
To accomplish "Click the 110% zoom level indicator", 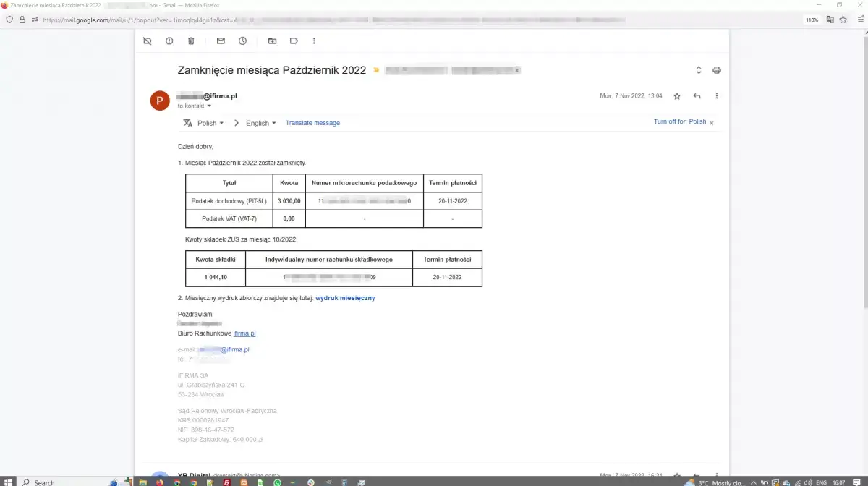I will coord(812,20).
